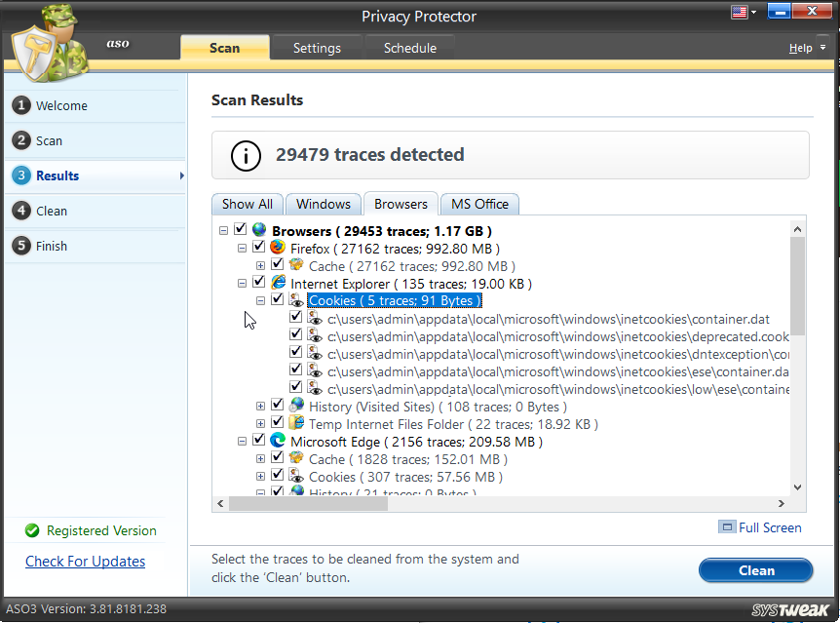Click the Temp Internet Files Folder icon
The image size is (840, 623).
point(295,423)
